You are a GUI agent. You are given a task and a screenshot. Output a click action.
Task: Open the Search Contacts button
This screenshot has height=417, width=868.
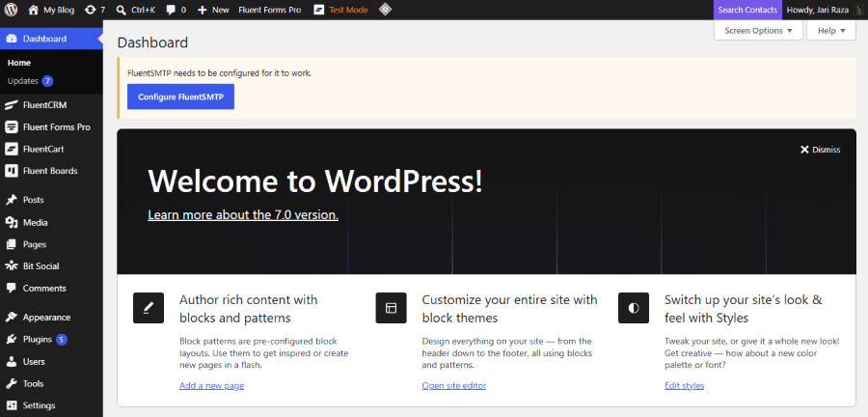pos(747,10)
